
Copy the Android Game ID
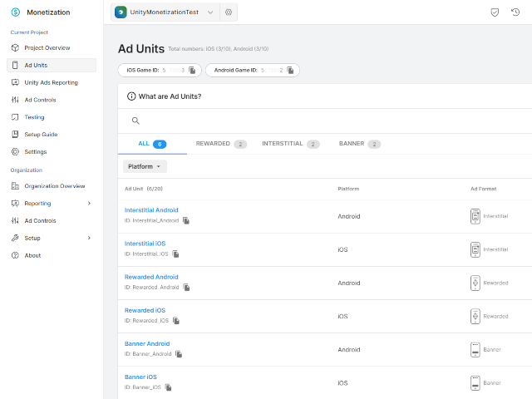[290, 70]
